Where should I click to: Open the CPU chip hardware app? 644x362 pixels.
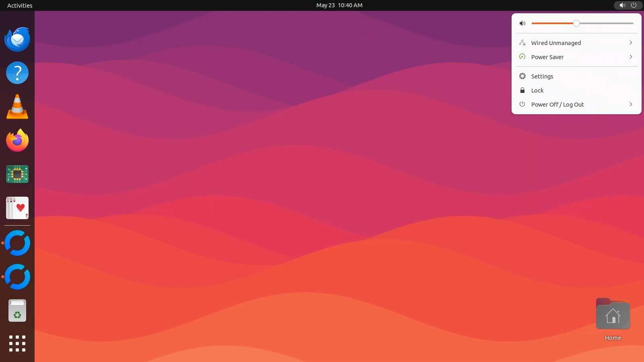coord(17,174)
